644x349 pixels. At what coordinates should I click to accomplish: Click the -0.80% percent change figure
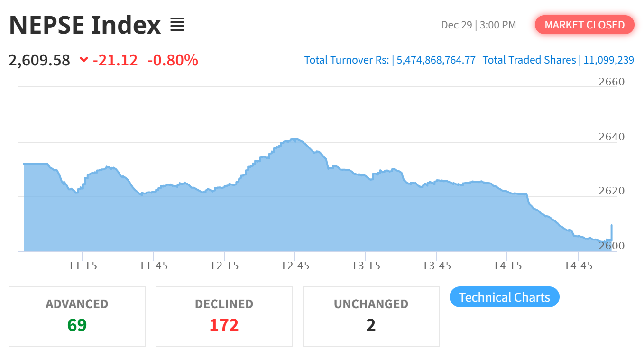[x=173, y=60]
